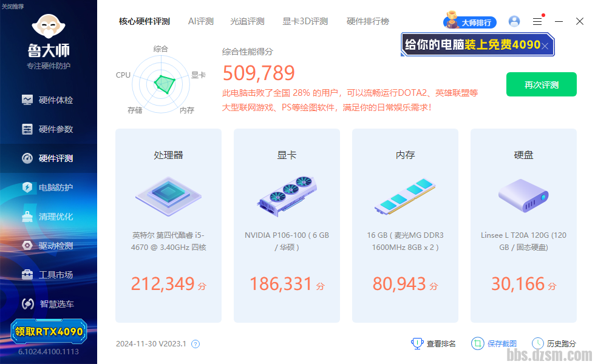The width and height of the screenshot is (595, 364).
Task: Click the 硬件参数 sidebar icon
Action: coord(27,129)
